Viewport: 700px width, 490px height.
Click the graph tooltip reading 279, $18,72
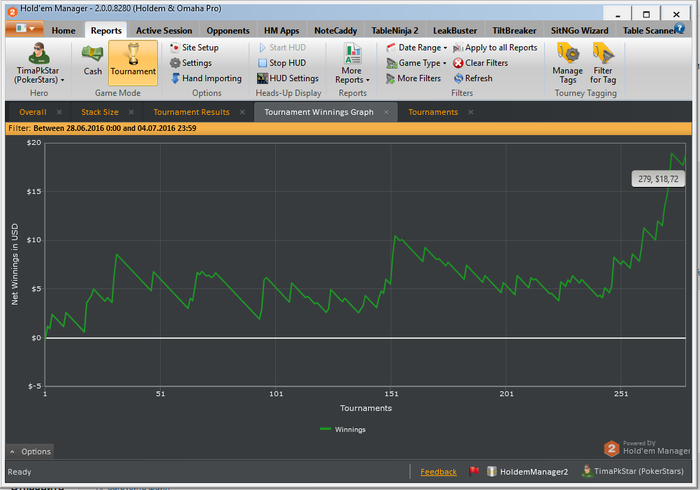tap(658, 179)
